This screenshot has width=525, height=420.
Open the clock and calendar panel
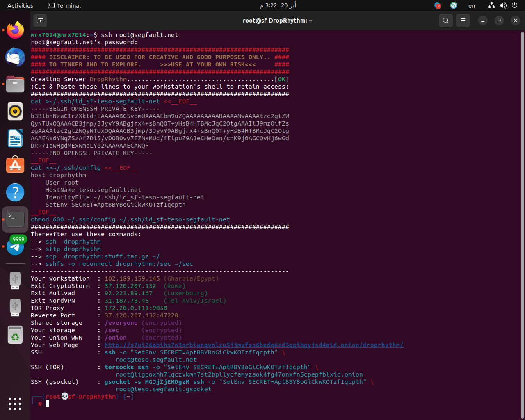coord(278,5)
